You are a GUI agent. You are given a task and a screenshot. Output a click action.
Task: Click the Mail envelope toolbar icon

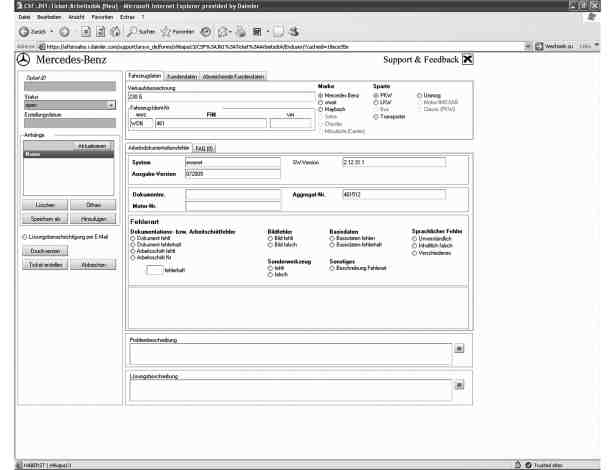pos(223,32)
